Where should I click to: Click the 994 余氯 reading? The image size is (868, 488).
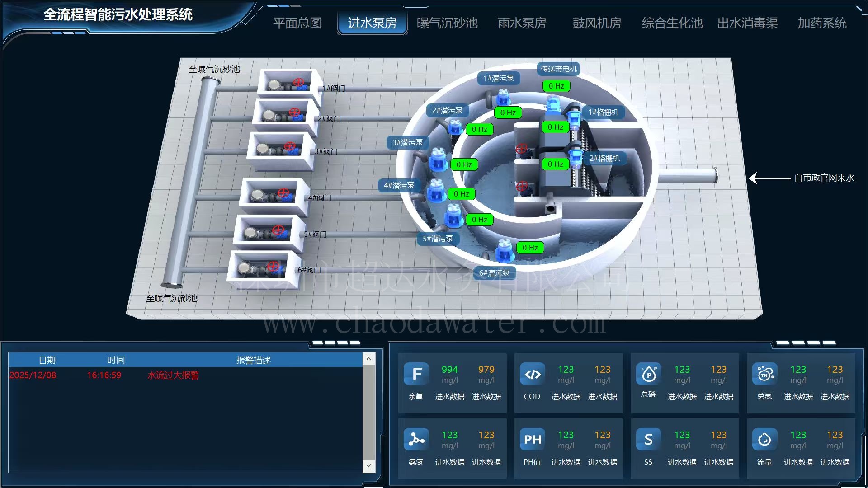(x=449, y=369)
